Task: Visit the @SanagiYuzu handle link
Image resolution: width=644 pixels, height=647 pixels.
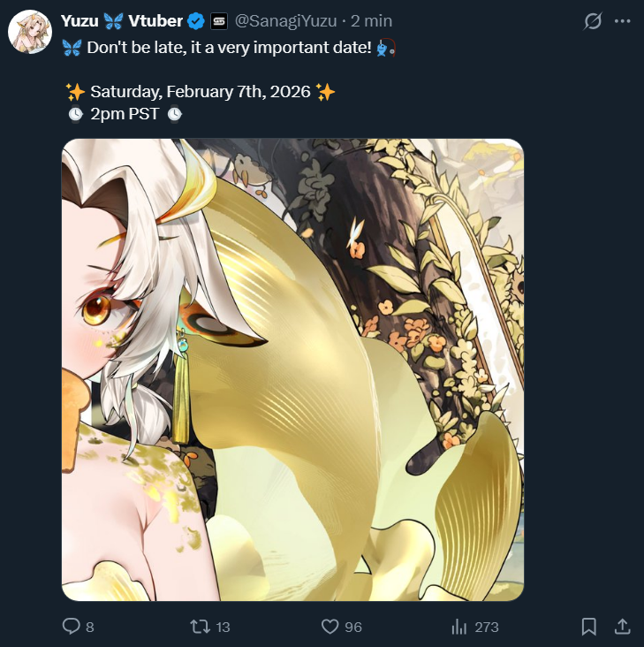Action: [285, 21]
